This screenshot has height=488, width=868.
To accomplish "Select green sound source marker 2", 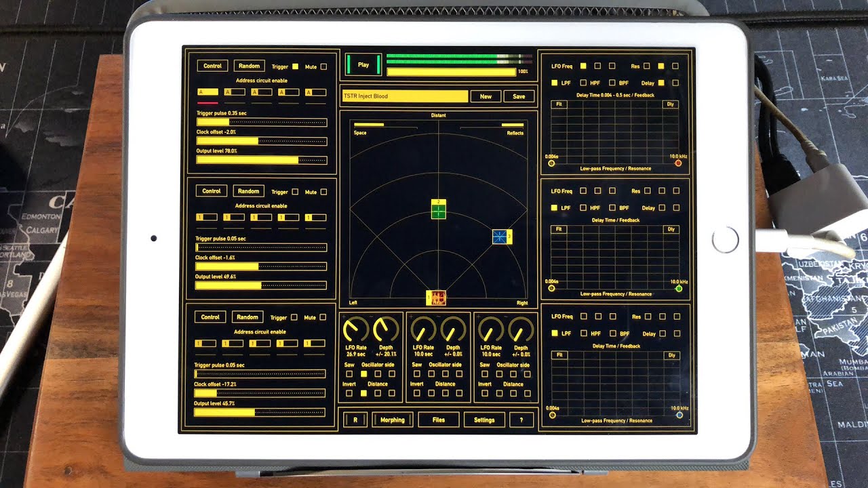I will (439, 209).
